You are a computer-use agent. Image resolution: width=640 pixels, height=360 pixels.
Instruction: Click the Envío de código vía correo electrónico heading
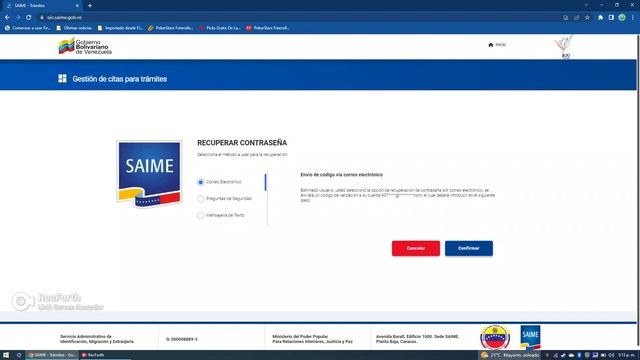(342, 175)
